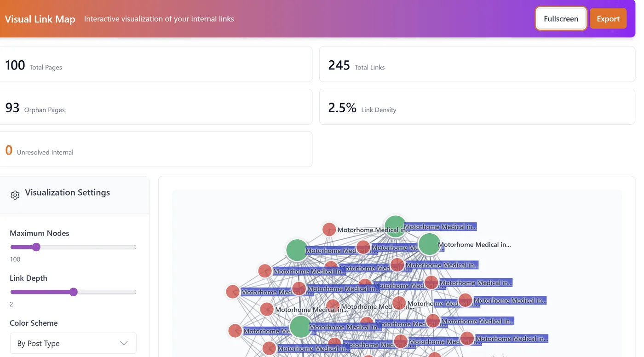Select the Unresolved Internal stat card
The image size is (644, 357).
(x=156, y=149)
